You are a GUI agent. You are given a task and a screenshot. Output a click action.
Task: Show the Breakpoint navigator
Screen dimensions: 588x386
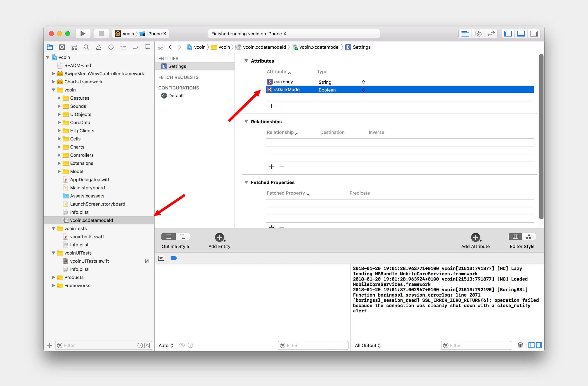pyautogui.click(x=135, y=47)
